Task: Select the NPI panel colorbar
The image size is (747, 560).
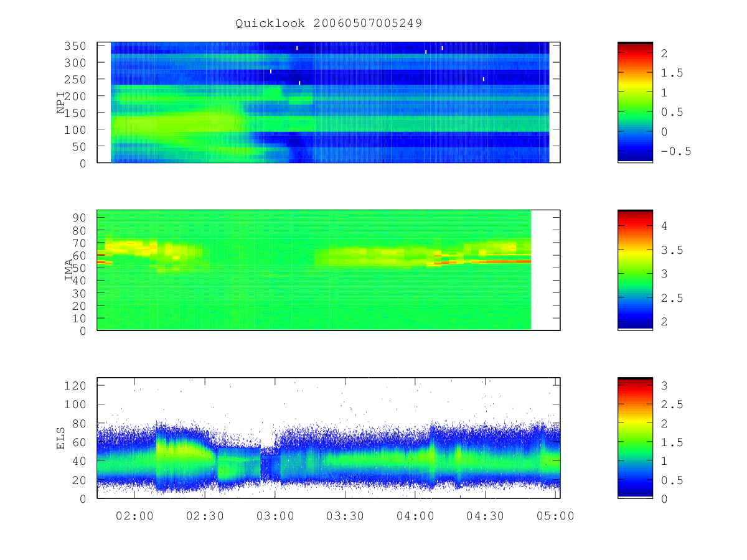Action: [635, 102]
